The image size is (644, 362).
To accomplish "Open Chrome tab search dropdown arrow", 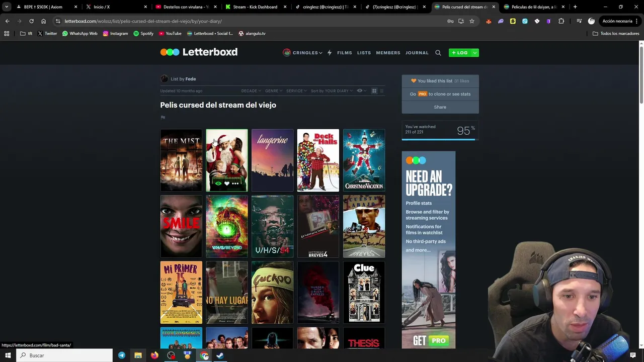I will (x=7, y=7).
